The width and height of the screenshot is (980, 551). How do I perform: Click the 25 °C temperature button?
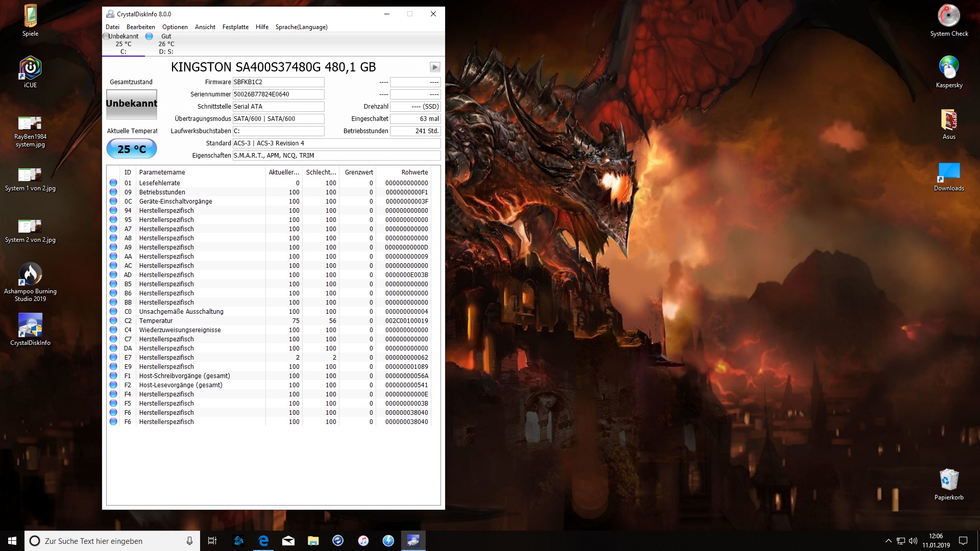click(x=132, y=149)
